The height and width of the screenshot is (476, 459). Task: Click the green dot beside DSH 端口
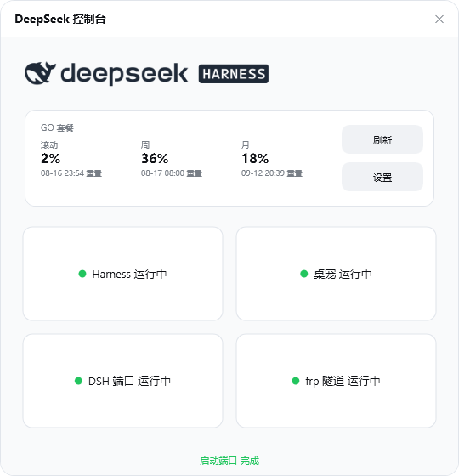click(78, 381)
